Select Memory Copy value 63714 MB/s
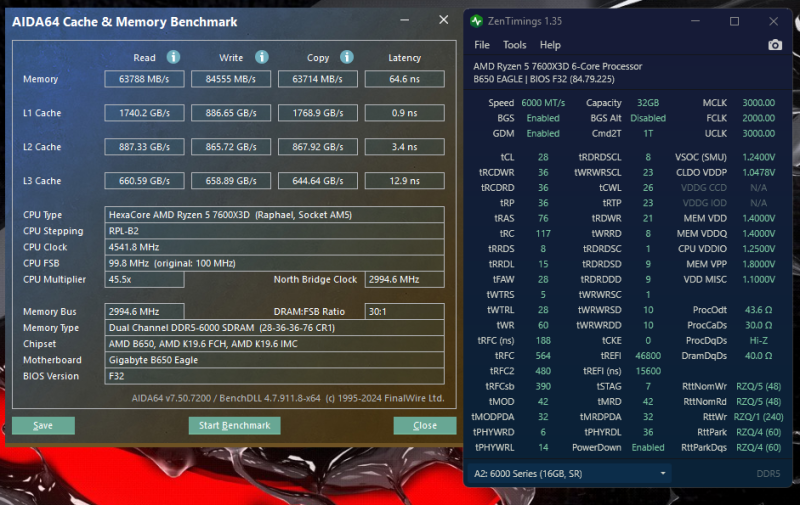Screen dimensions: 800x505 pyautogui.click(x=317, y=79)
